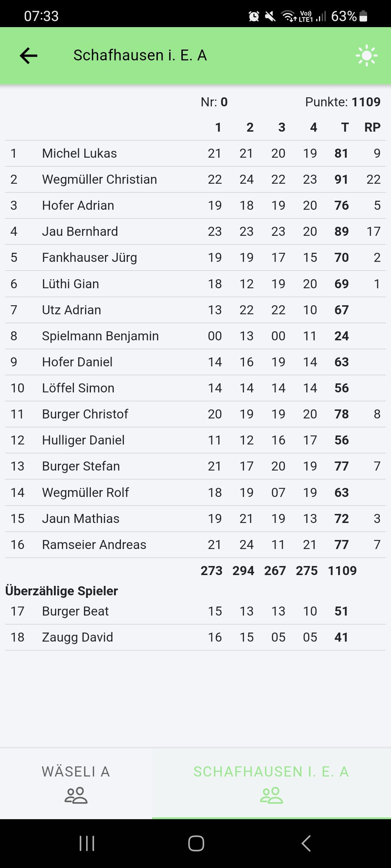
Task: Tap the RP column header
Action: (372, 127)
